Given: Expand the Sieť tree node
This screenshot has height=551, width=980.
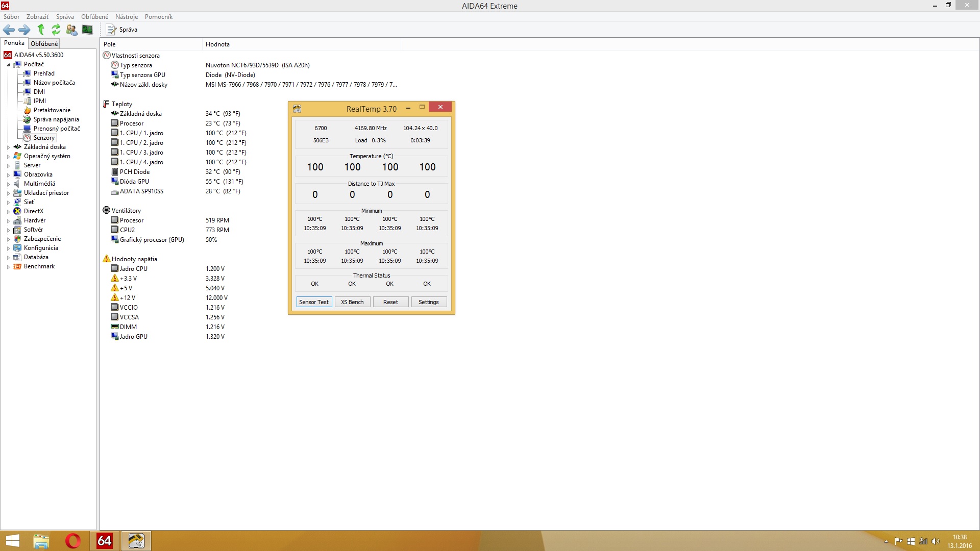Looking at the screenshot, I should (x=8, y=203).
